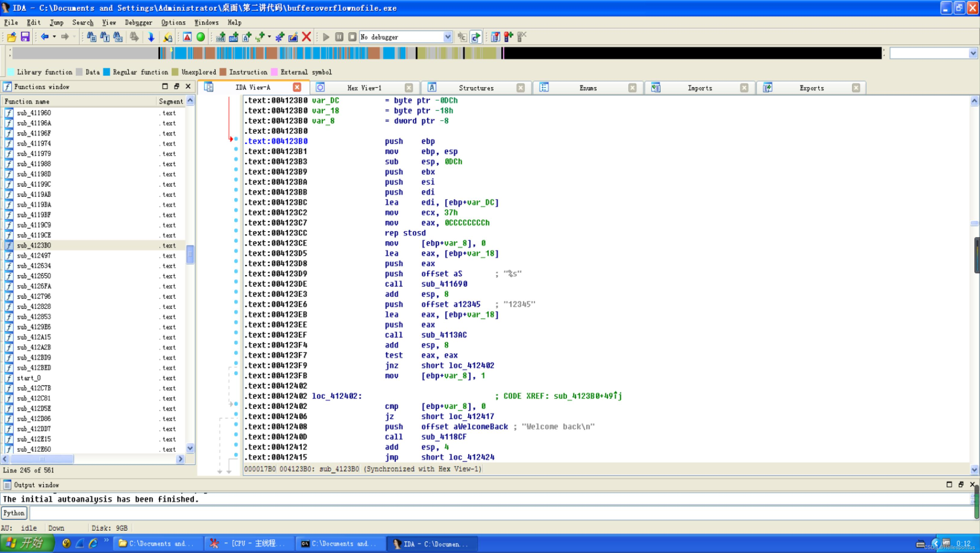Viewport: 980px width, 553px height.
Task: Click the Python console button
Action: [14, 513]
